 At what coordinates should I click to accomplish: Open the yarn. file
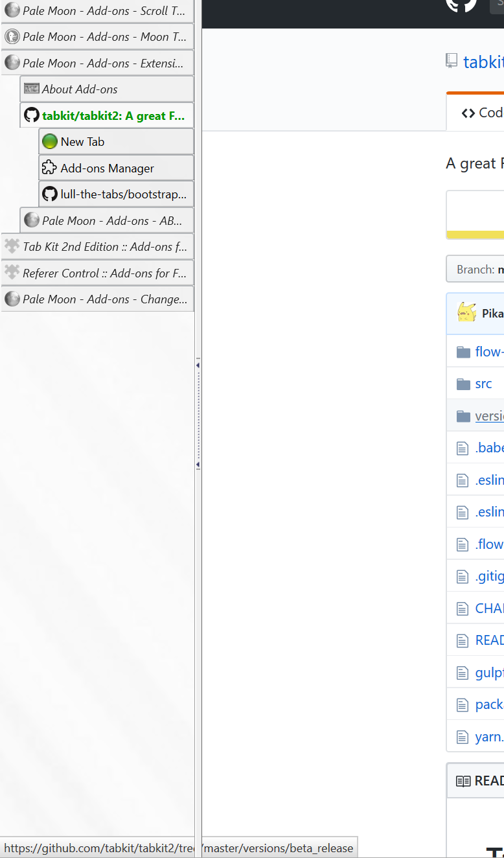[489, 737]
